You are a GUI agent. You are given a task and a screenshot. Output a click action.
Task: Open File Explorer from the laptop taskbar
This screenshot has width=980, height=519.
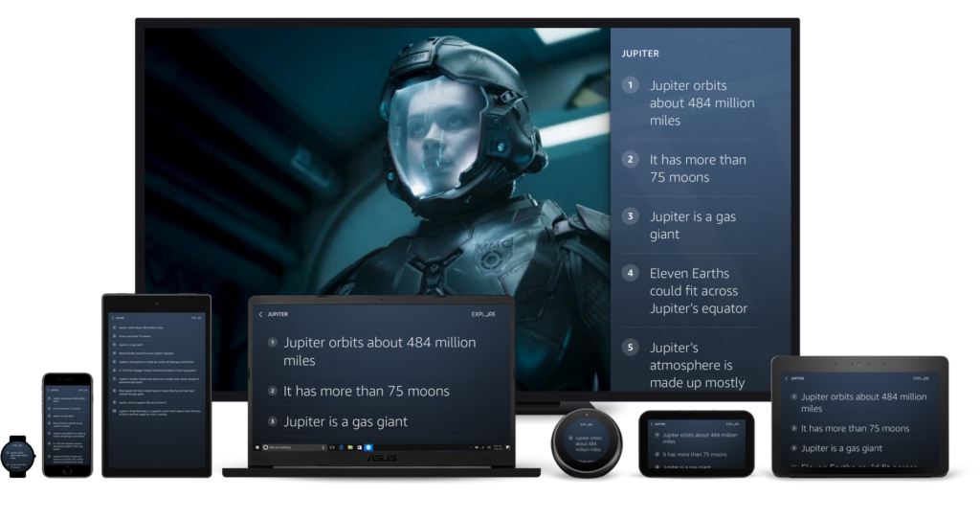[349, 447]
